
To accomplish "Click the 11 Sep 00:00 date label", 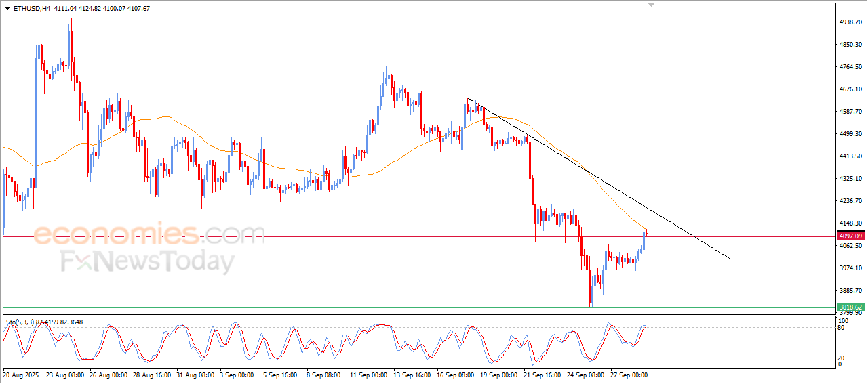I will (x=368, y=374).
